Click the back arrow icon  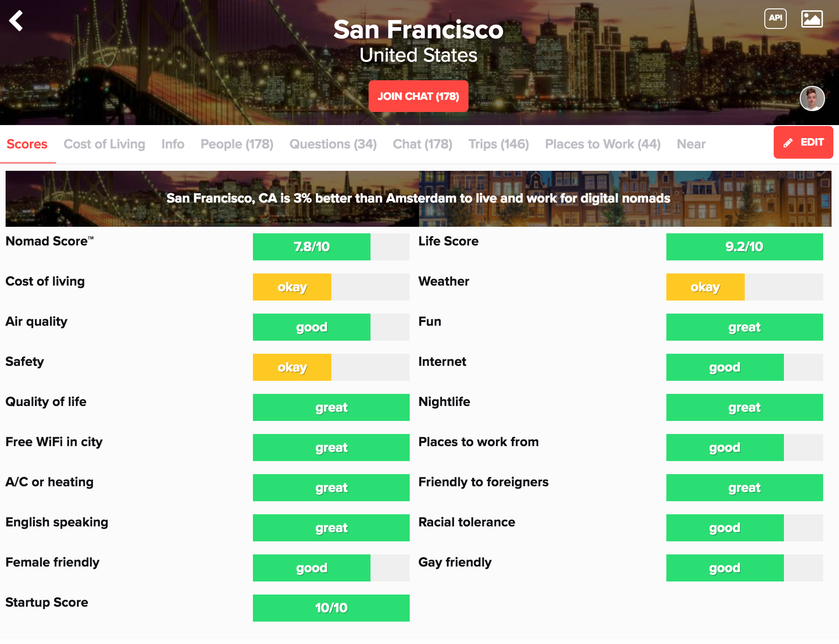click(x=16, y=21)
